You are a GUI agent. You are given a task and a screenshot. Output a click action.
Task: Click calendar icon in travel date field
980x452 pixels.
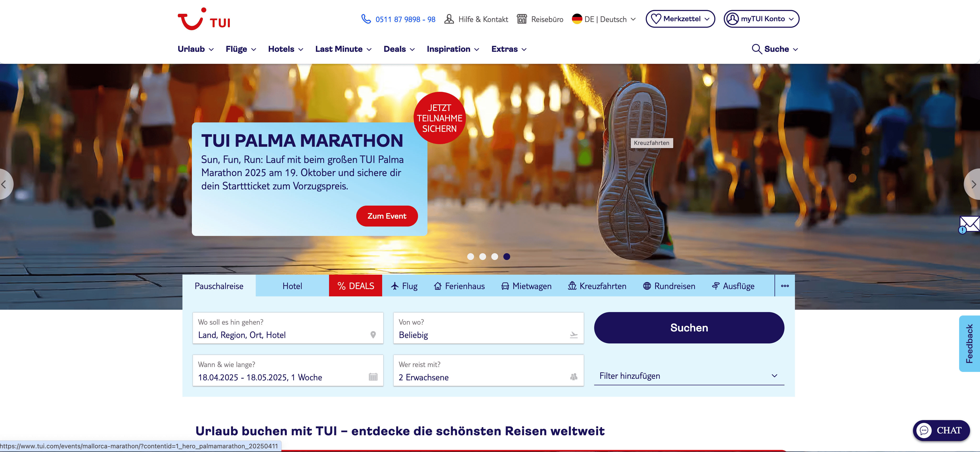[x=373, y=377]
